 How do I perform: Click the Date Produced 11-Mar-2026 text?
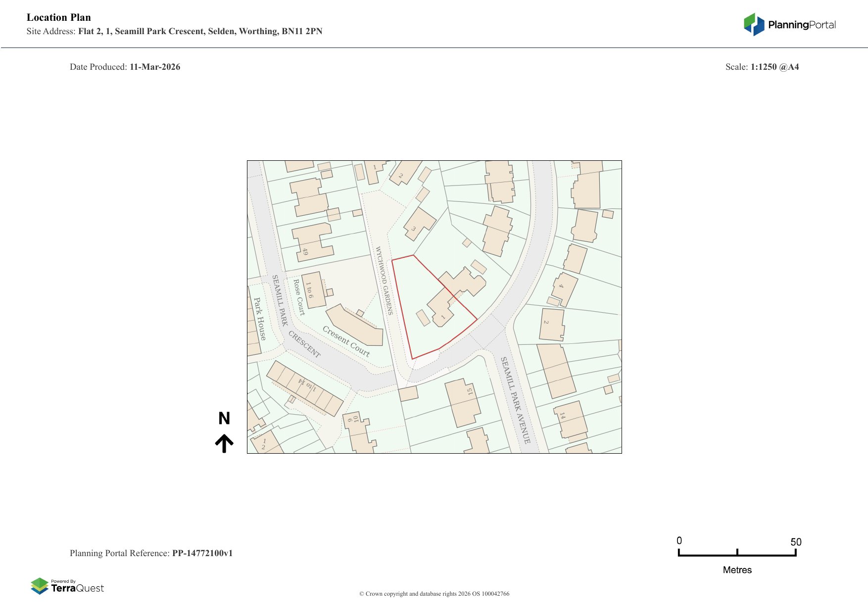(x=125, y=67)
